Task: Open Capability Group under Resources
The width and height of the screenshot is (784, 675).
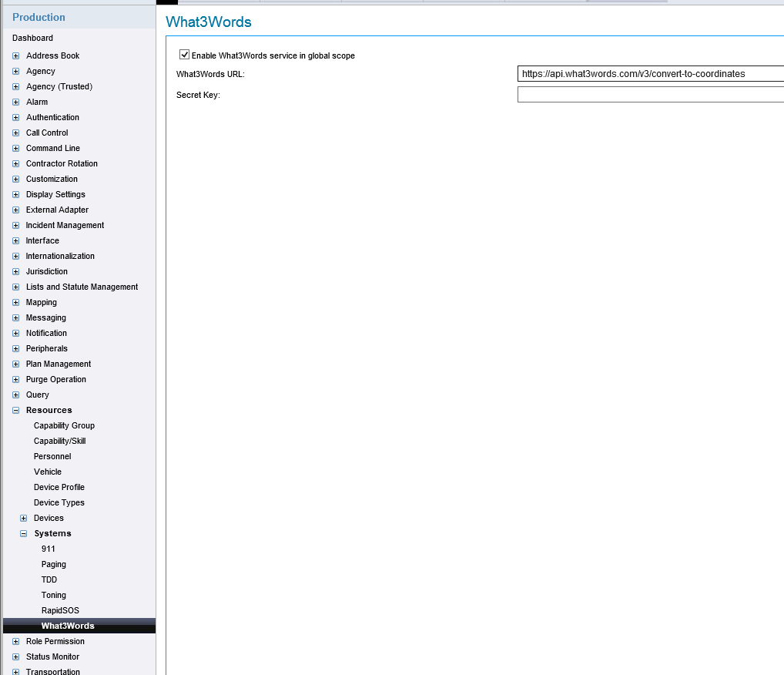Action: 64,425
